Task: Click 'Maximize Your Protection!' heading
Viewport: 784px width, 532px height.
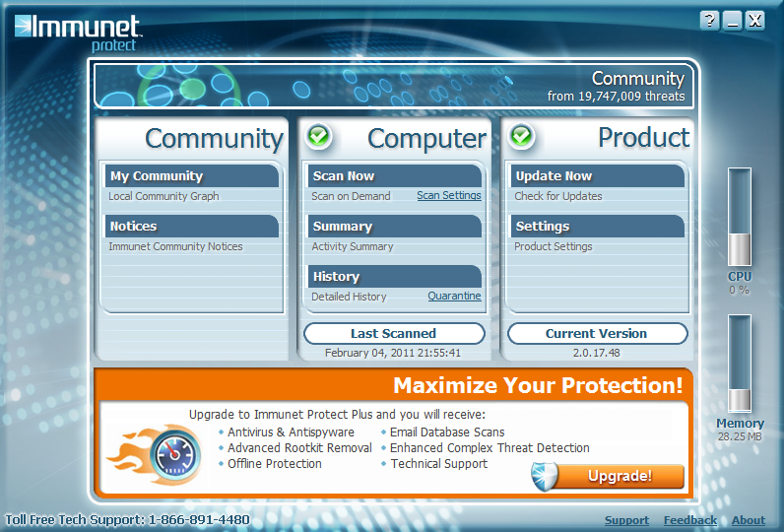Action: pyautogui.click(x=538, y=385)
